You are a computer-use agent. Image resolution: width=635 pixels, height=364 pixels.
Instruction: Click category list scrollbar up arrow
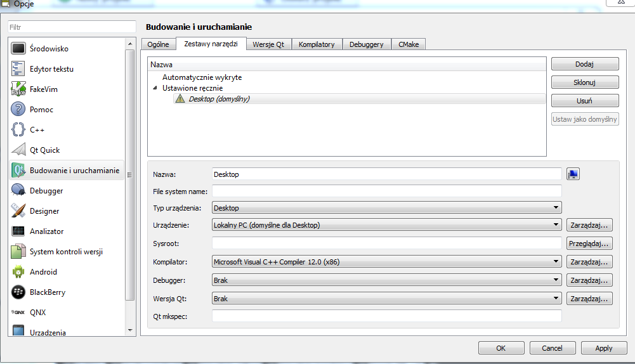tap(130, 44)
